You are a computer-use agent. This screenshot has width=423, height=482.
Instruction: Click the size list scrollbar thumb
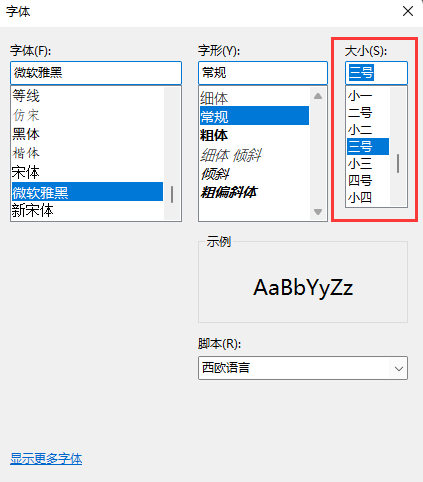[398, 163]
